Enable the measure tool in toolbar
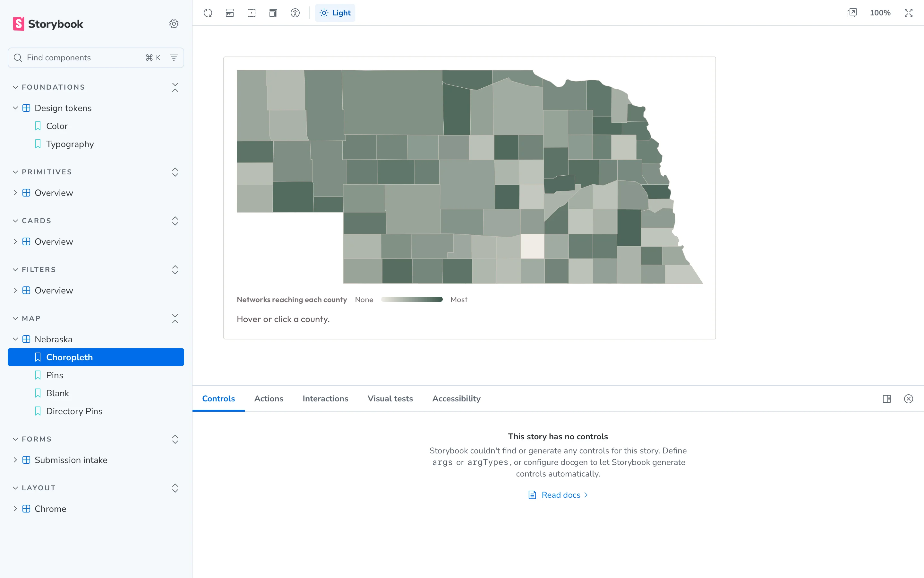Image resolution: width=924 pixels, height=578 pixels. (x=229, y=13)
